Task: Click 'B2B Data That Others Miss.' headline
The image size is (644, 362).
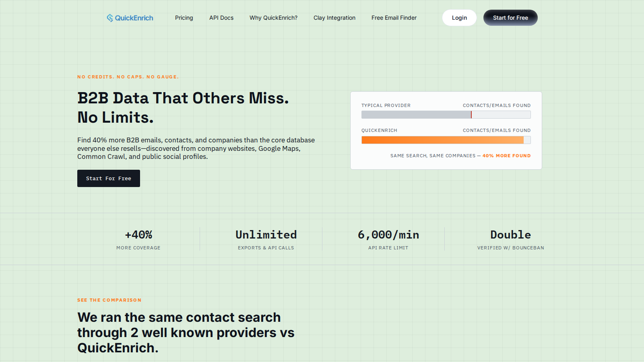Action: pyautogui.click(x=183, y=98)
